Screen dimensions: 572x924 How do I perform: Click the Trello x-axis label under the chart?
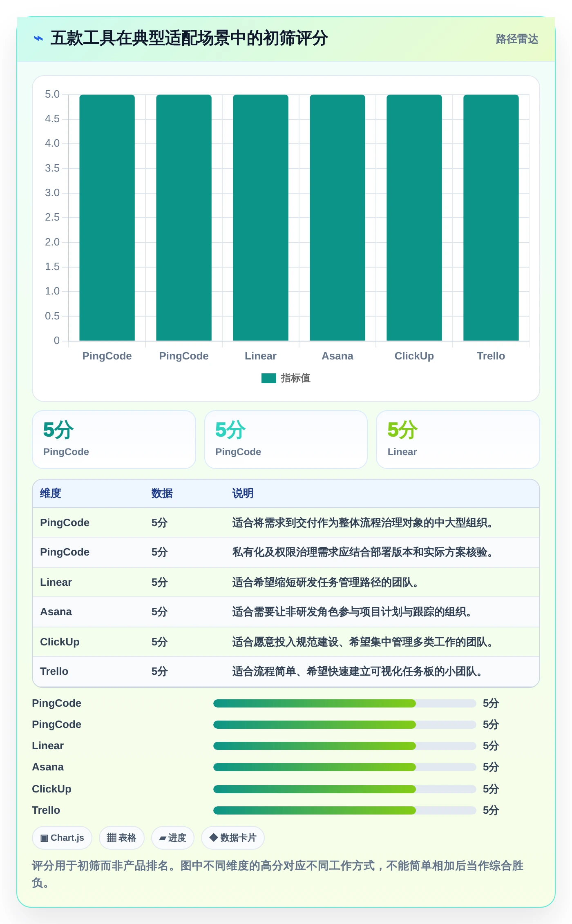tap(491, 356)
